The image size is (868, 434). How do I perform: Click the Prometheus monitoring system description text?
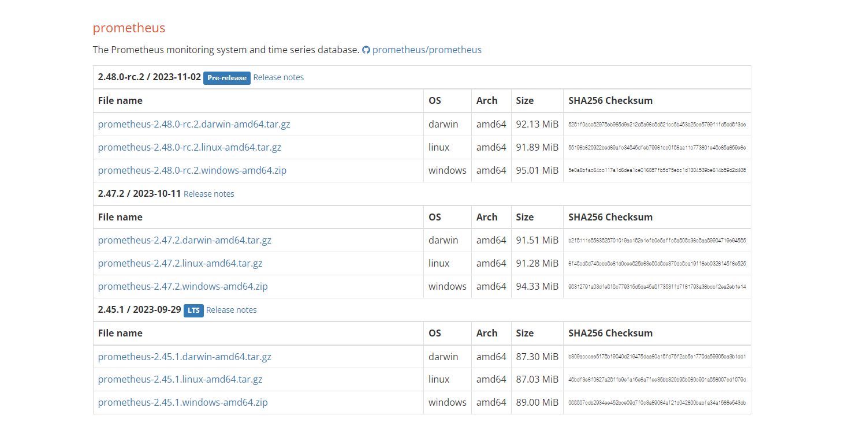(x=226, y=50)
